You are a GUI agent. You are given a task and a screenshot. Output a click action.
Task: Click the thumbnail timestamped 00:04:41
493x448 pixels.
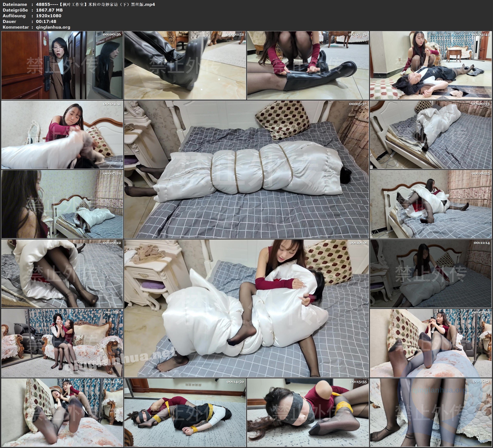(x=62, y=135)
